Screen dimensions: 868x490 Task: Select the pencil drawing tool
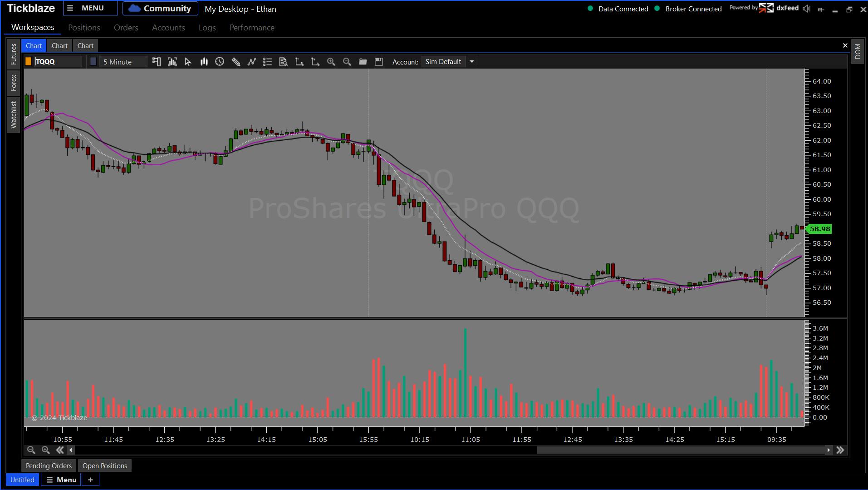[236, 62]
